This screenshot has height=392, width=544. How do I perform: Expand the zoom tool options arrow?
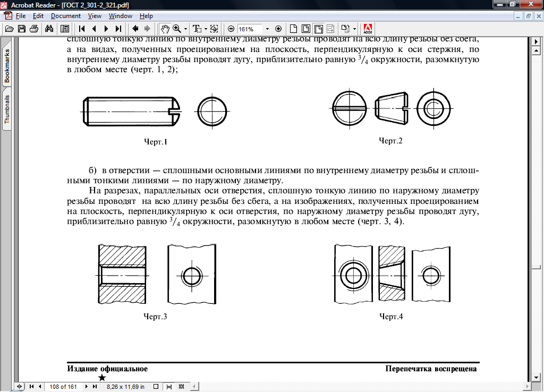[x=185, y=29]
